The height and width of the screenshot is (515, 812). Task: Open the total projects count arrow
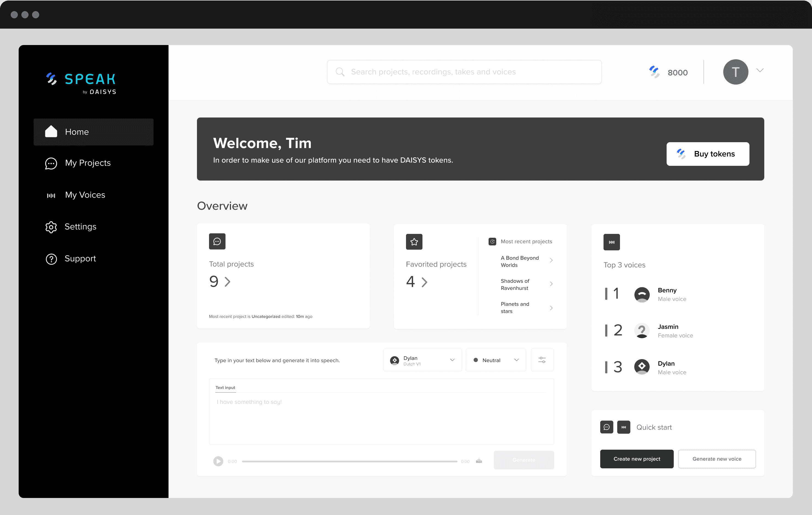pos(228,282)
